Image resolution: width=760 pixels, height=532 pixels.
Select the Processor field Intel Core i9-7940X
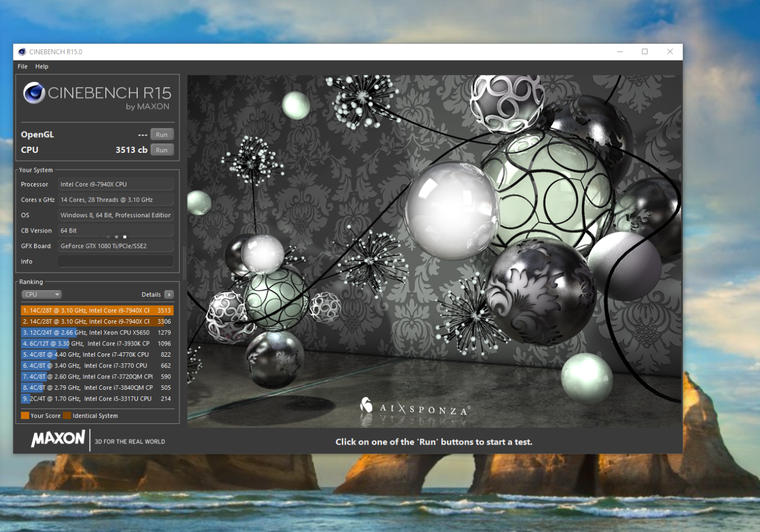coord(116,184)
